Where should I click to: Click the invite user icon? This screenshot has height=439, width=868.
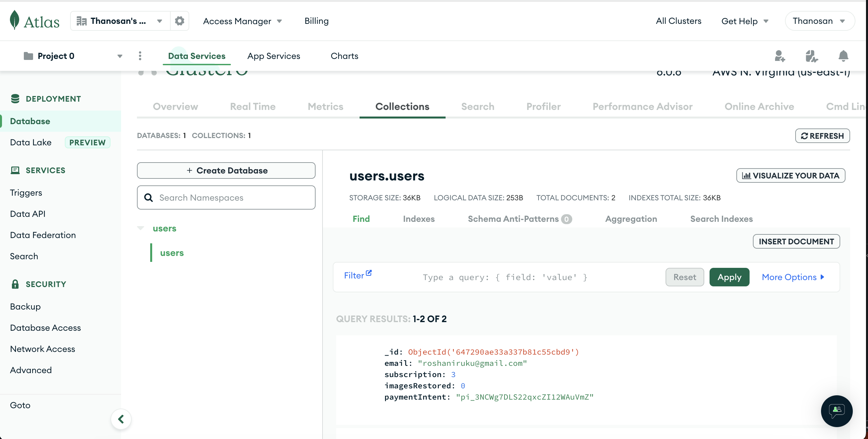[779, 56]
